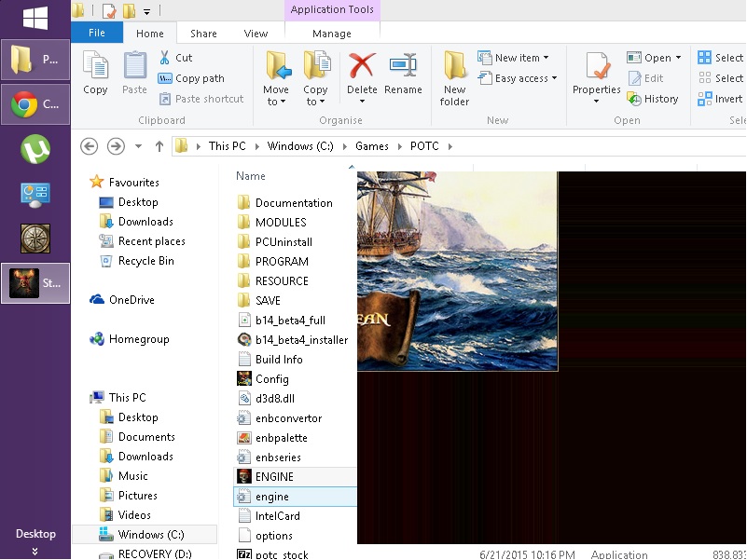Show the Recent locations dropdown arrow
747x560 pixels.
pos(138,146)
